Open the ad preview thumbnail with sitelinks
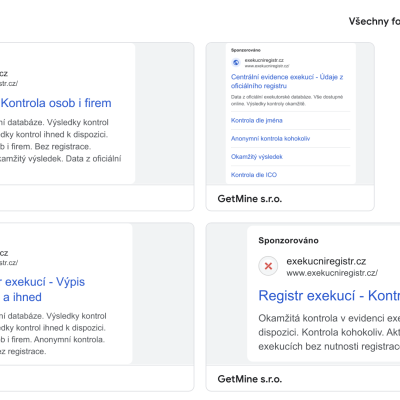 tap(290, 113)
